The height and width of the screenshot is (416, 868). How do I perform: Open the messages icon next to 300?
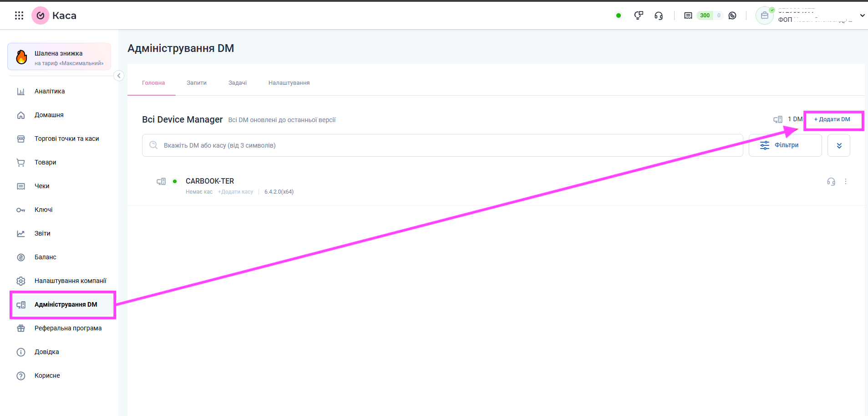tap(688, 15)
